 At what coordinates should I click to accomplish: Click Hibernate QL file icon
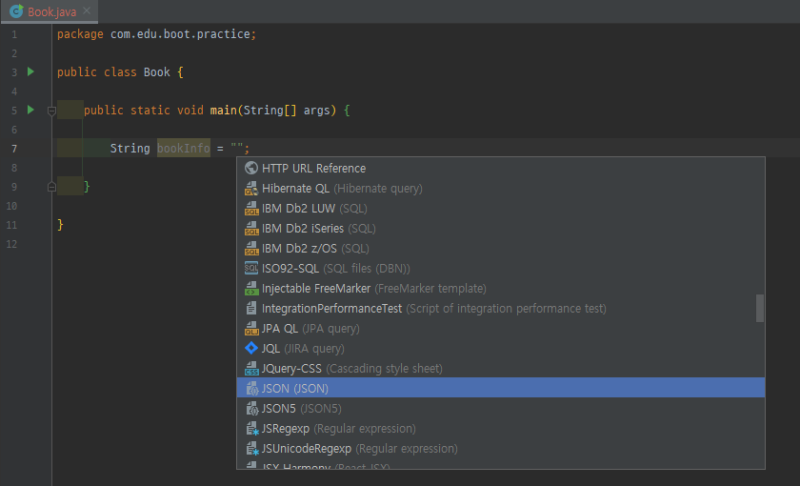pyautogui.click(x=251, y=188)
